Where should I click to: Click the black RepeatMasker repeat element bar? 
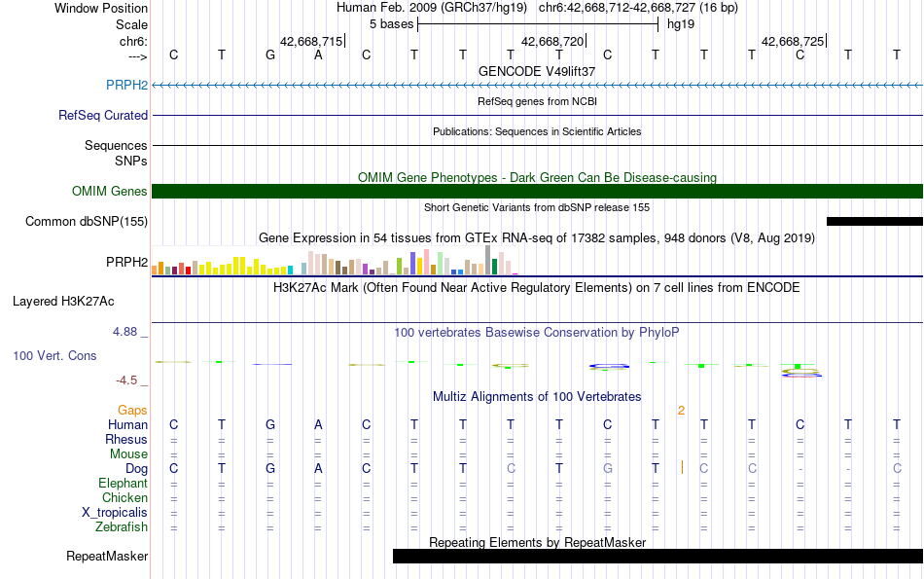point(657,556)
